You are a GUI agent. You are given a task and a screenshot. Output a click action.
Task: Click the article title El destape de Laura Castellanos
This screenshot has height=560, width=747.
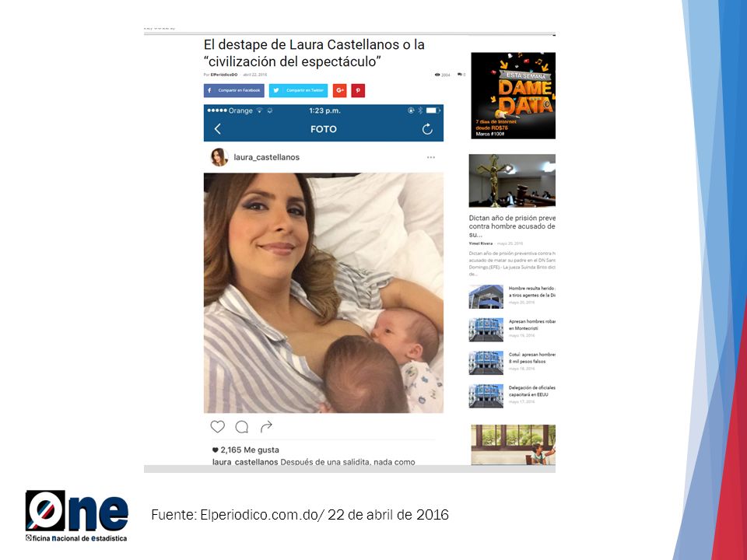(x=314, y=53)
